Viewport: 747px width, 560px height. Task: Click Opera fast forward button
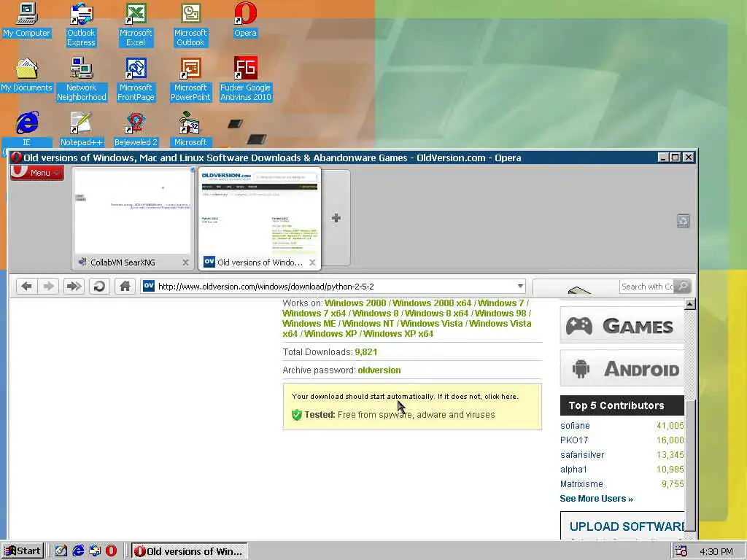click(74, 286)
